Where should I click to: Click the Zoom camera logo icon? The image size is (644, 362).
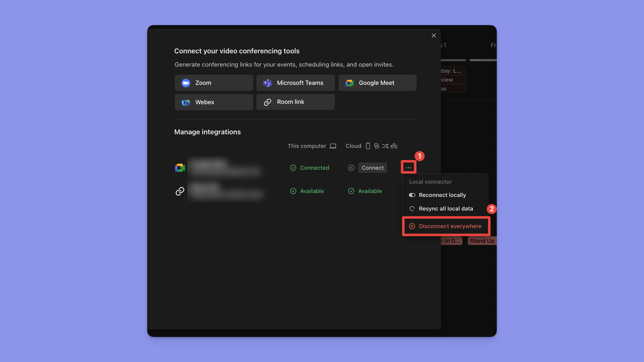pos(186,83)
